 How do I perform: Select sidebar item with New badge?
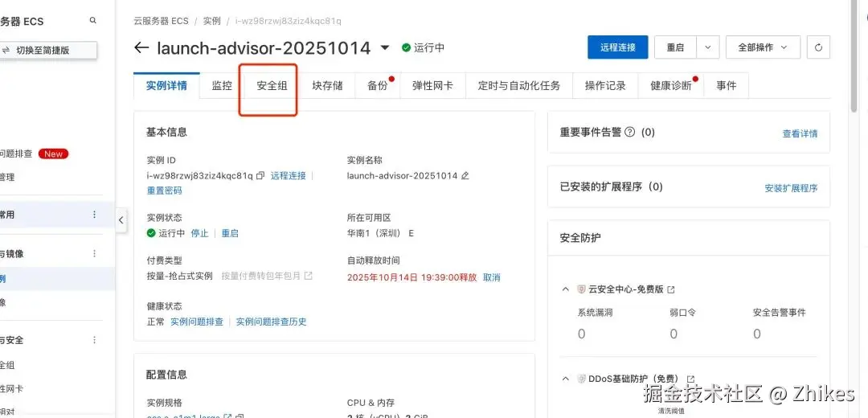point(35,154)
